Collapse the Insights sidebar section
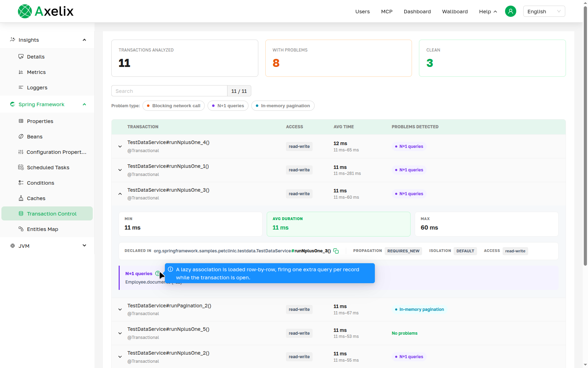Screen dimensions: 588x368 click(84, 40)
